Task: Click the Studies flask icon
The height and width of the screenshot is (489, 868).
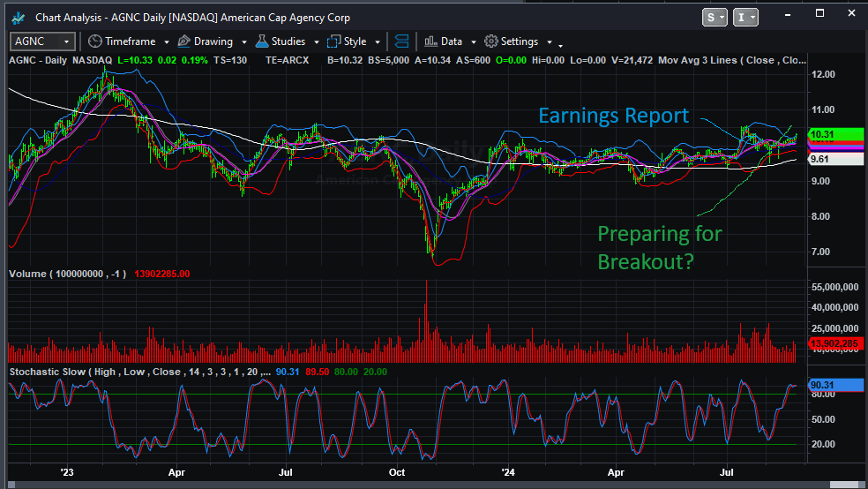Action: pyautogui.click(x=262, y=41)
